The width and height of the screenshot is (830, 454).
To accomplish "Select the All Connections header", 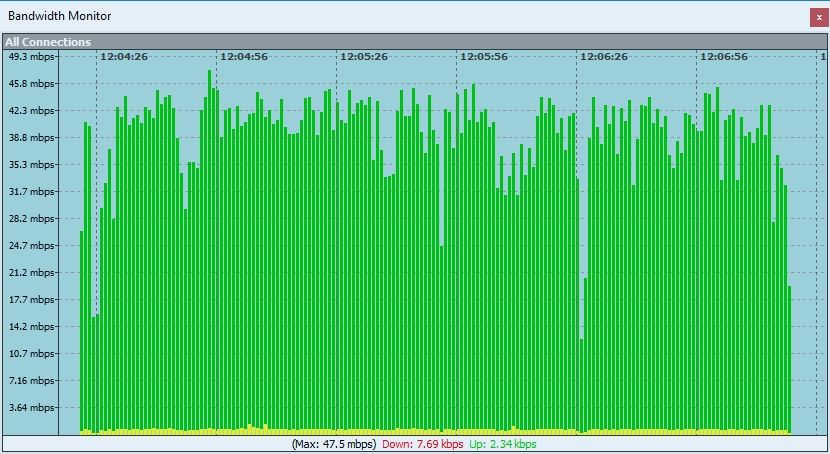I will (48, 42).
